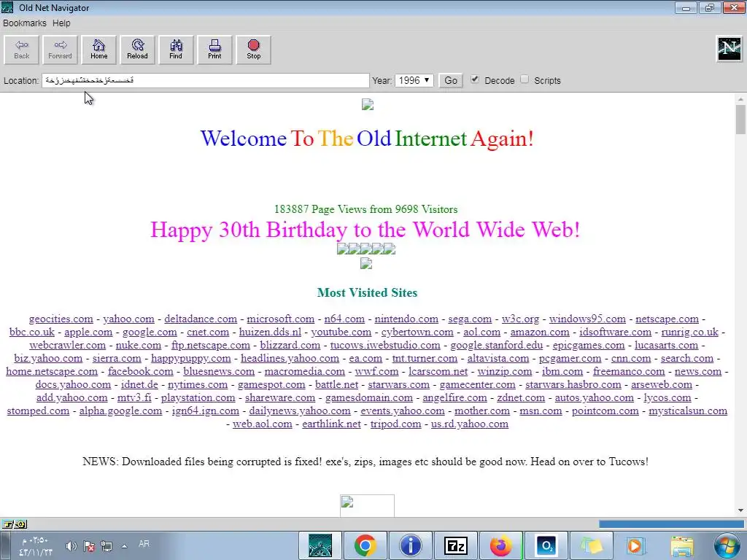Open the Help menu

(x=61, y=23)
